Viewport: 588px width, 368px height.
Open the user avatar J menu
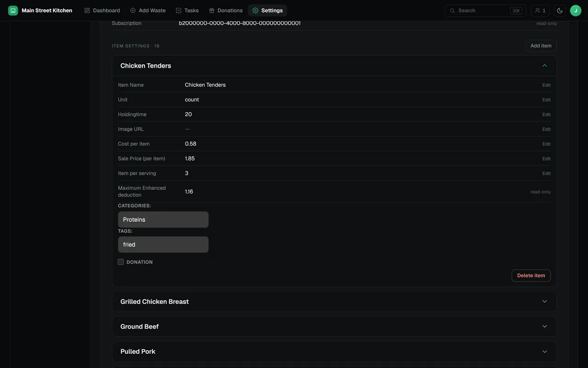point(576,11)
